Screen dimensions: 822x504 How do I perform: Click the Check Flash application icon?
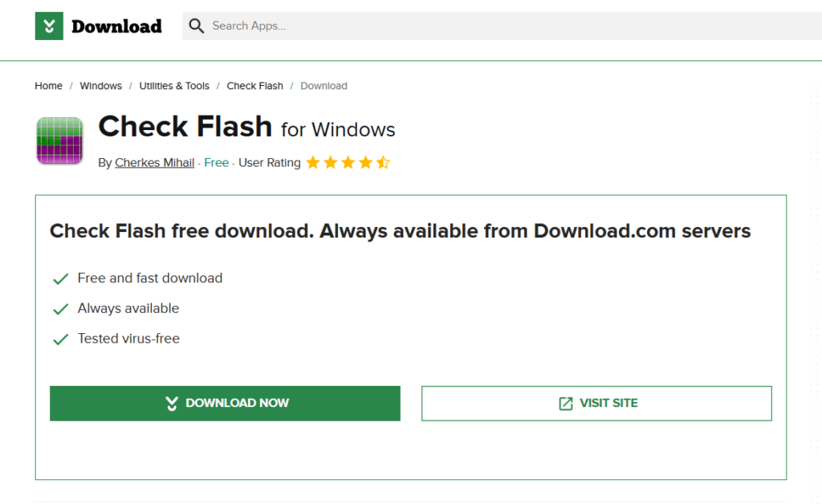click(x=59, y=140)
